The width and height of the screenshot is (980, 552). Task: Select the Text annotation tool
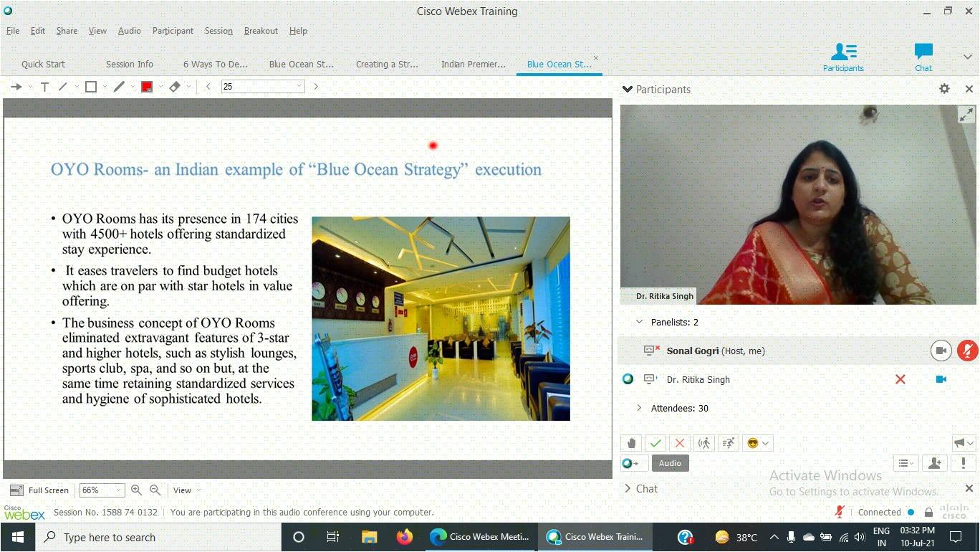pyautogui.click(x=44, y=87)
